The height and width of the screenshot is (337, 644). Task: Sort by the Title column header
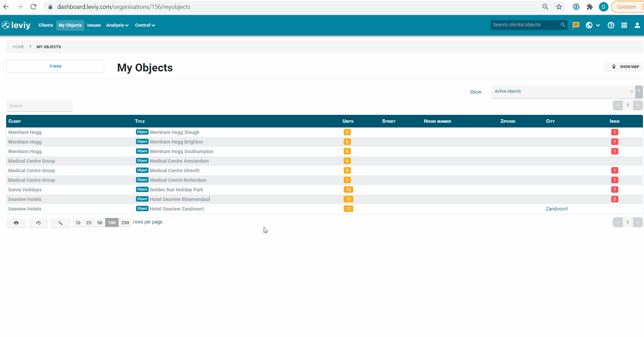click(x=140, y=121)
